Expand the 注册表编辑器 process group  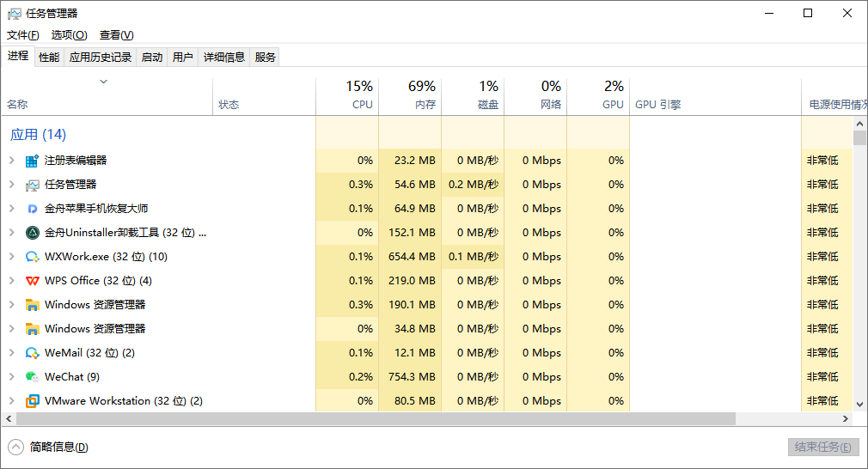tap(12, 161)
